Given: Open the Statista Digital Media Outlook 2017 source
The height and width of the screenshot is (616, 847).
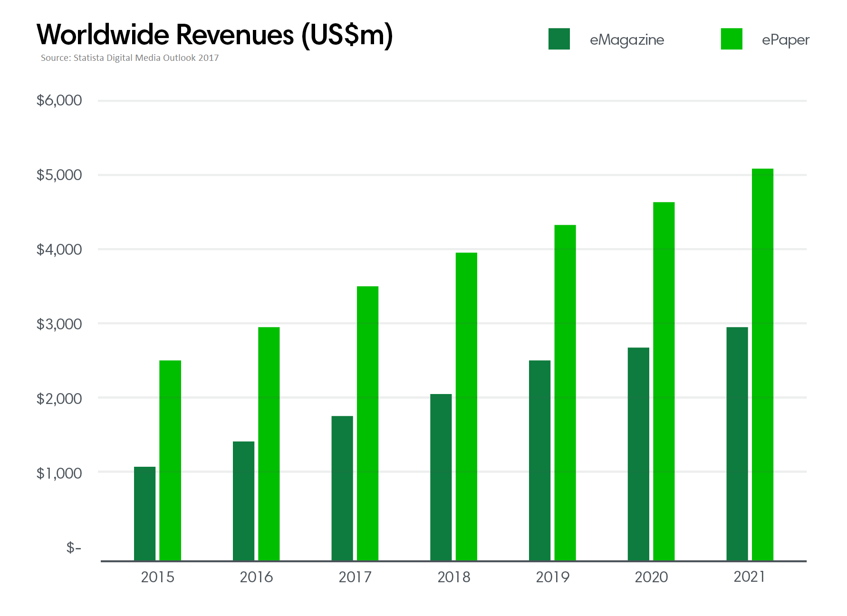Looking at the screenshot, I should [x=129, y=58].
